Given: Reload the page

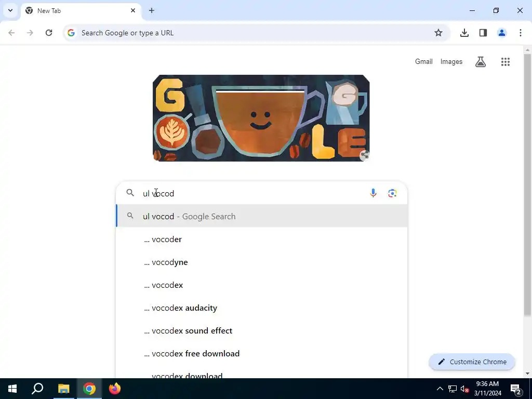Looking at the screenshot, I should [x=49, y=33].
